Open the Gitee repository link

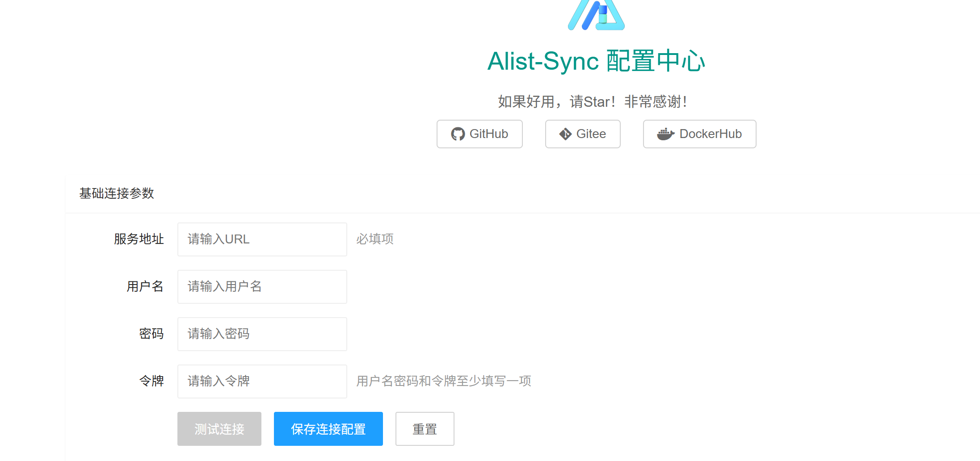click(x=583, y=134)
